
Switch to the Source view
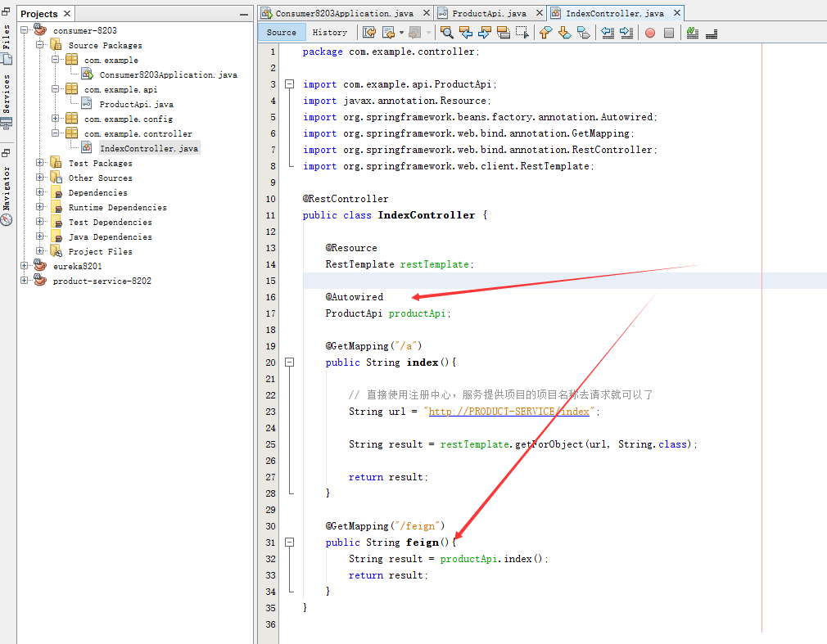(281, 32)
